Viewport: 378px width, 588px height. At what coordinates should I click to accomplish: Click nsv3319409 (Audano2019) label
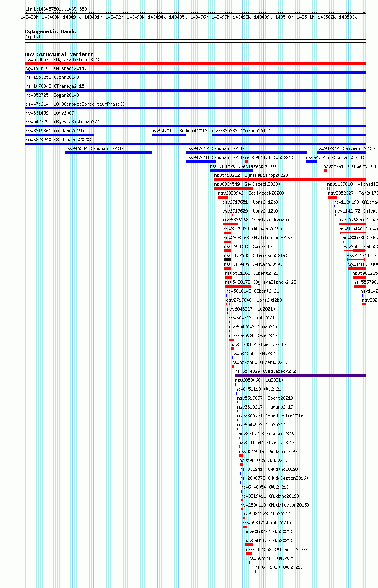[x=254, y=264]
